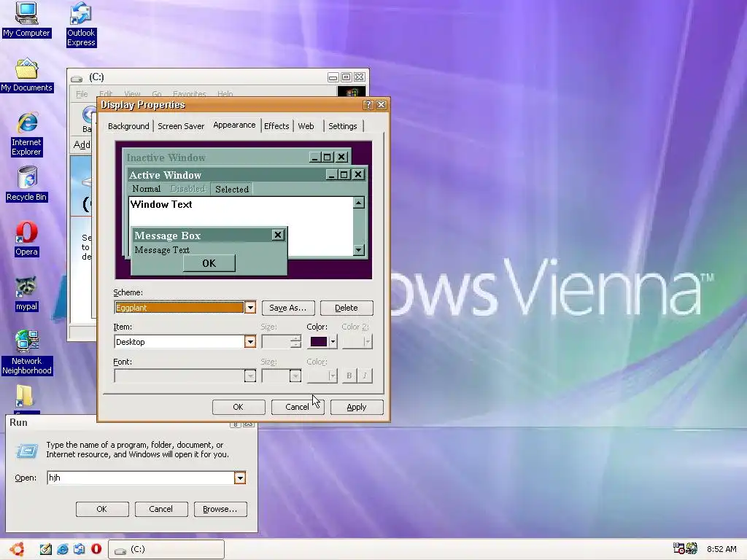Screen dimensions: 747x560
Task: Expand the Font size dropdown
Action: [295, 376]
